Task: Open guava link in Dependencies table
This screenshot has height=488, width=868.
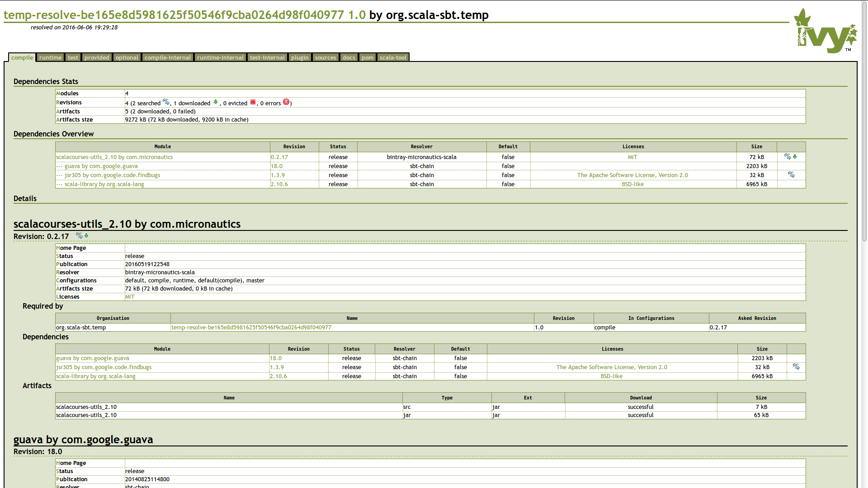Action: (93, 358)
